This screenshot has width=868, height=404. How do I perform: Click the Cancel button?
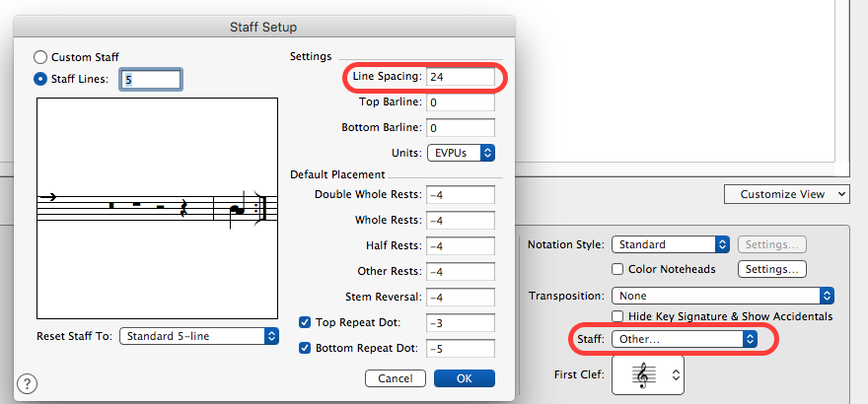(395, 378)
